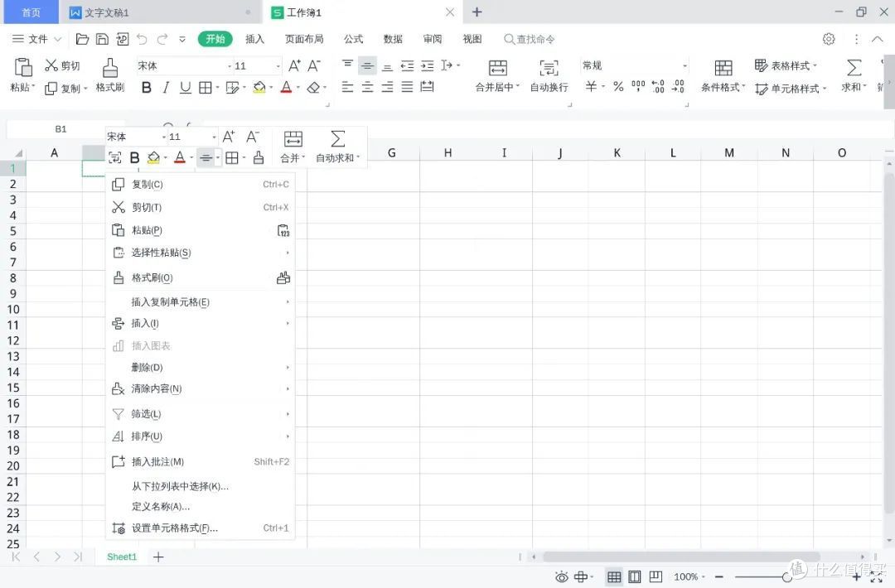This screenshot has width=895, height=588.
Task: Click the ribbon eraser clear icon
Action: click(313, 87)
